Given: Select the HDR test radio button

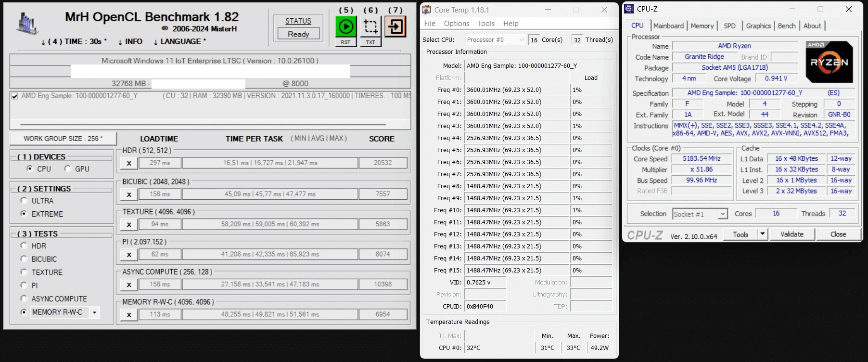Looking at the screenshot, I should pos(24,246).
